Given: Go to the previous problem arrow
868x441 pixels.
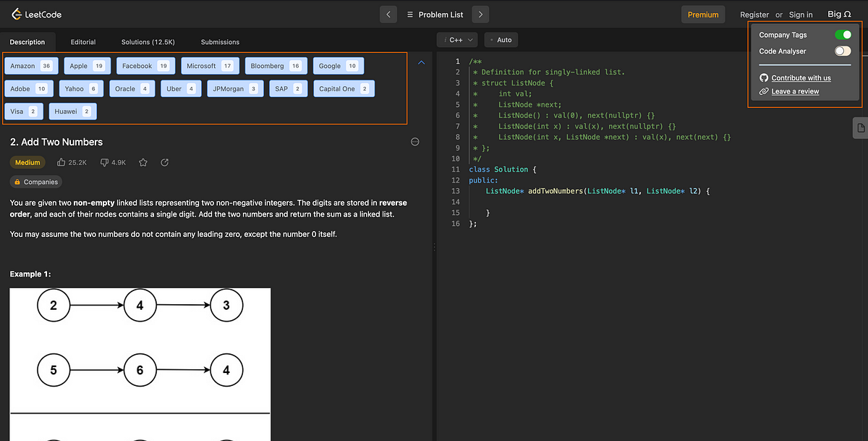Looking at the screenshot, I should [x=388, y=14].
